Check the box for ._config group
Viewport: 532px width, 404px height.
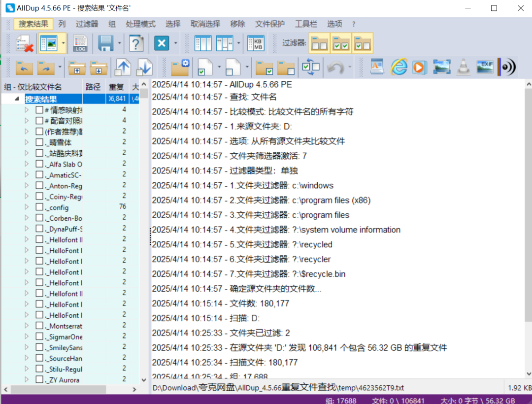tap(39, 207)
